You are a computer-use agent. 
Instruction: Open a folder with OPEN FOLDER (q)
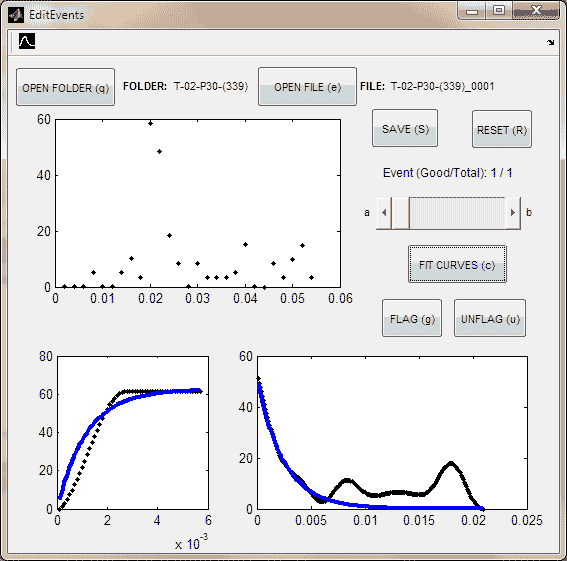click(x=65, y=87)
